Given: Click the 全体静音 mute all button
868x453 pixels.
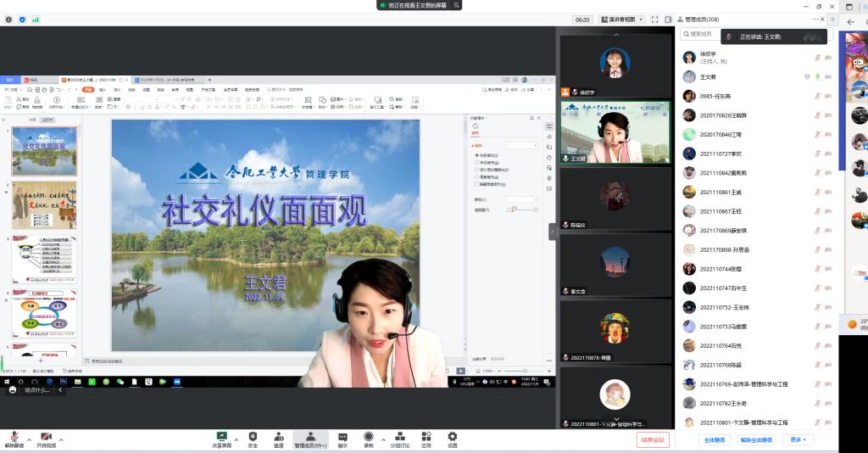Looking at the screenshot, I should [715, 440].
